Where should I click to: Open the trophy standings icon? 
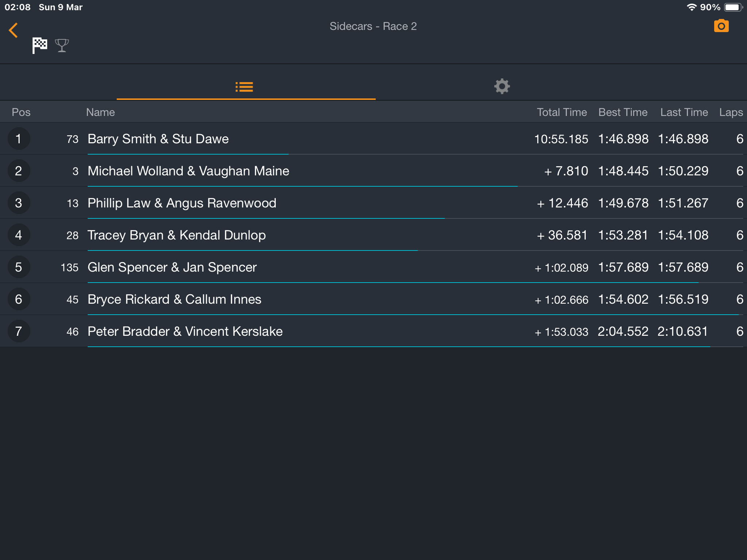[x=62, y=46]
